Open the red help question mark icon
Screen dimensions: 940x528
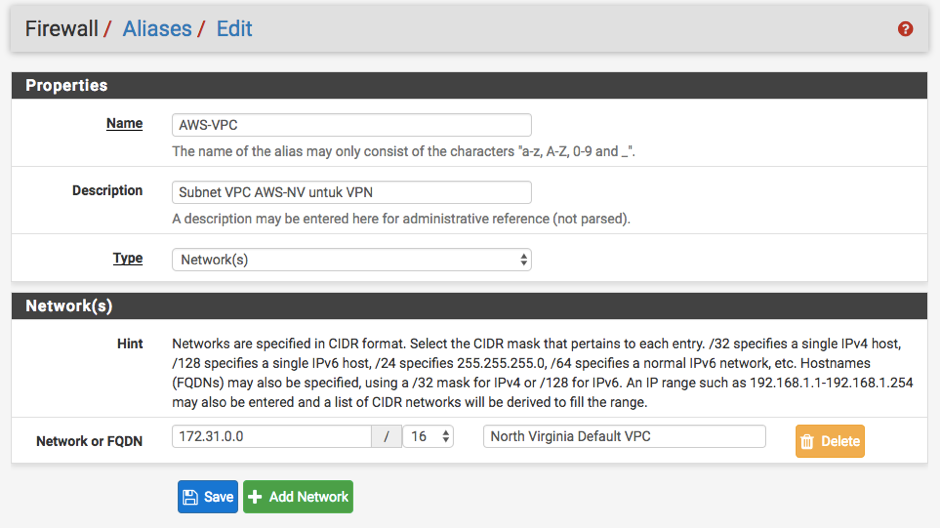click(x=905, y=29)
